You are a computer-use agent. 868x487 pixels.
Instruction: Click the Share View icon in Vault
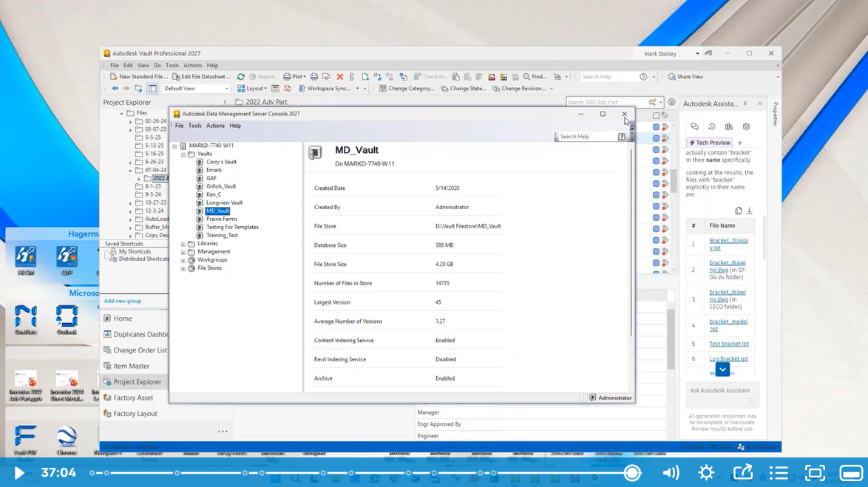tap(671, 77)
